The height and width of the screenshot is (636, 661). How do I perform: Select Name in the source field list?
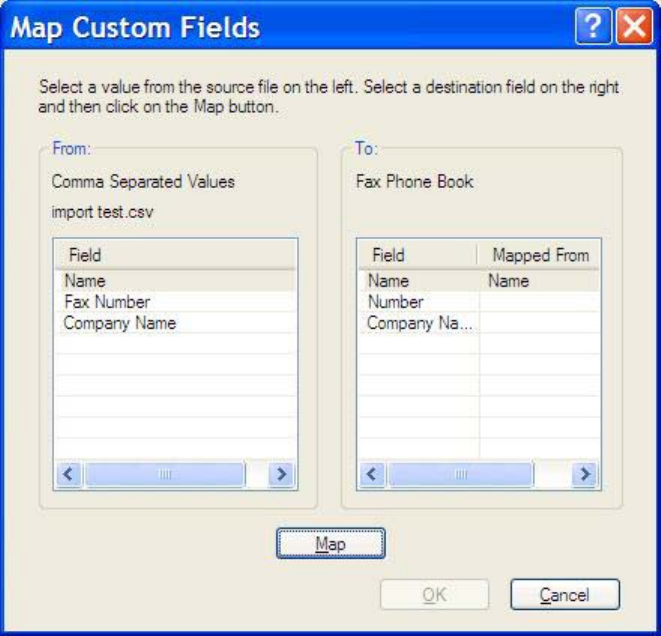[85, 281]
